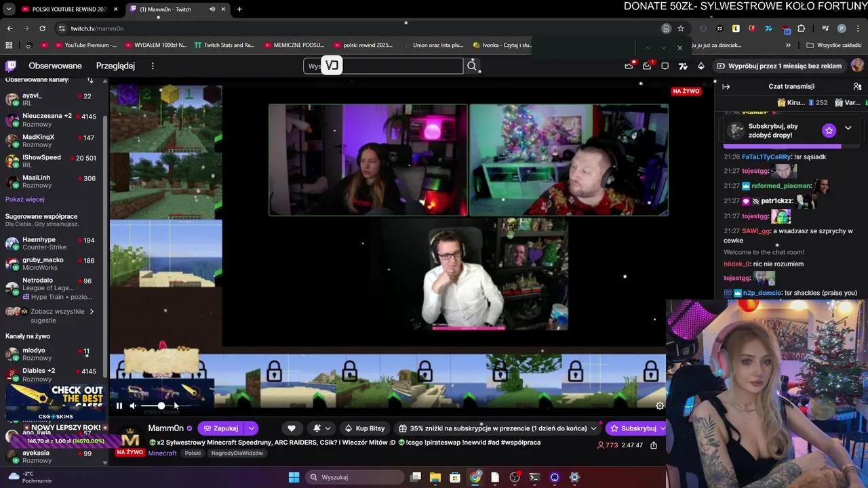
Task: Mute the stream player volume
Action: point(133,406)
